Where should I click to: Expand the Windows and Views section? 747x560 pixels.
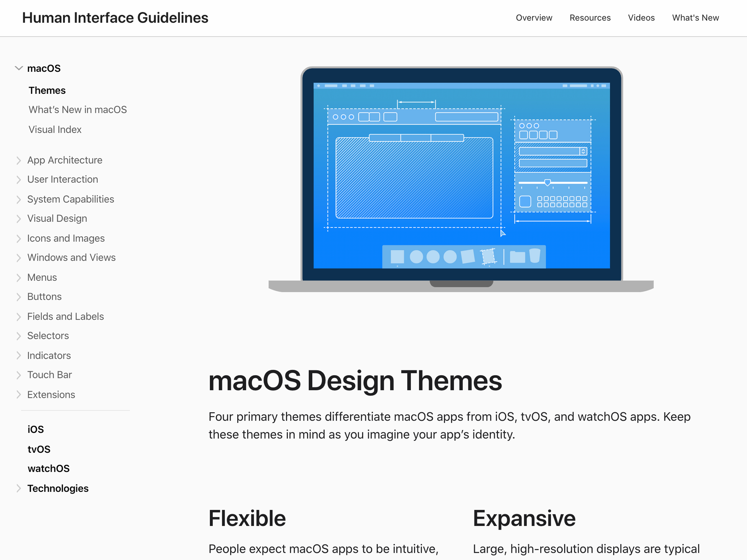click(19, 258)
